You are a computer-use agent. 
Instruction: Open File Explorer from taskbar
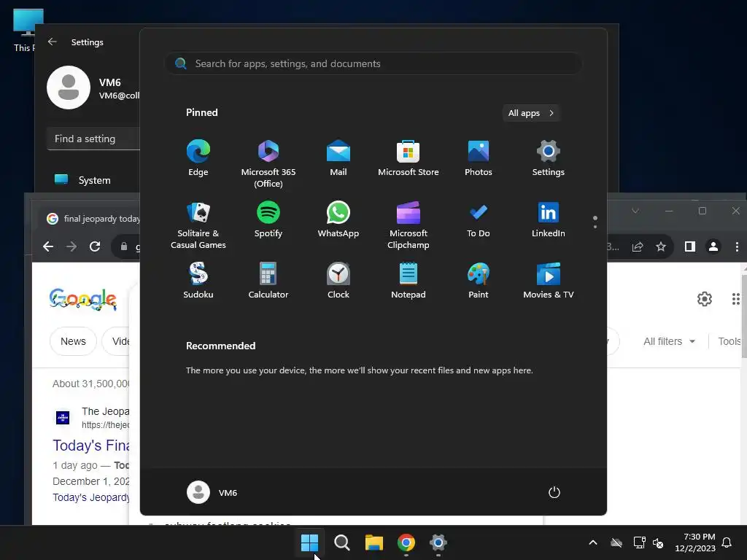(374, 542)
